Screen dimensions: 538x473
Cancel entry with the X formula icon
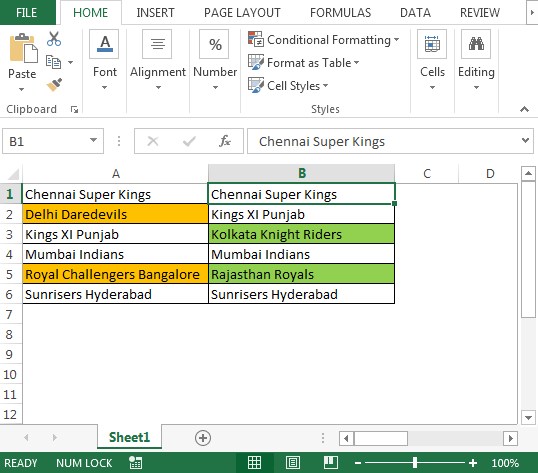pos(153,141)
